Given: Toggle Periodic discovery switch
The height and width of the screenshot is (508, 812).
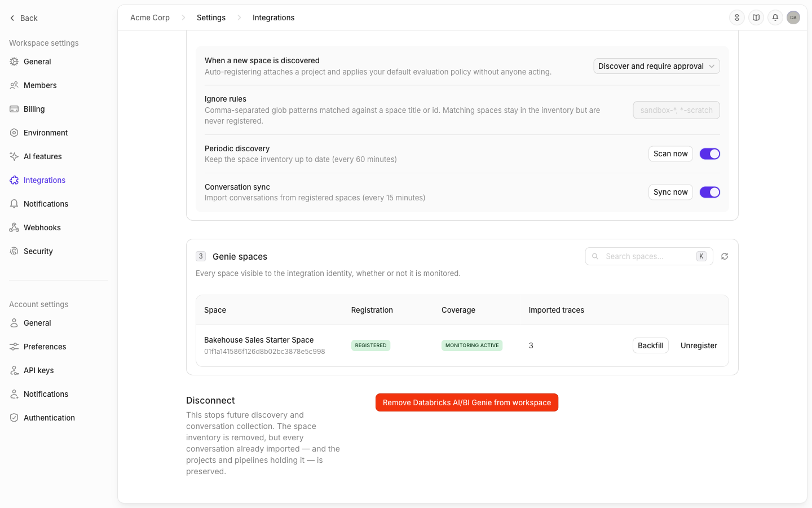Looking at the screenshot, I should pos(710,154).
